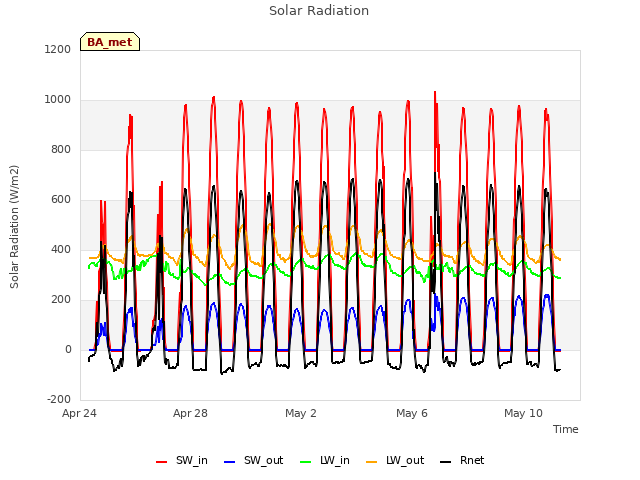This screenshot has height=480, width=640.
Task: Toggle the LW_in series in legend
Action: [324, 461]
